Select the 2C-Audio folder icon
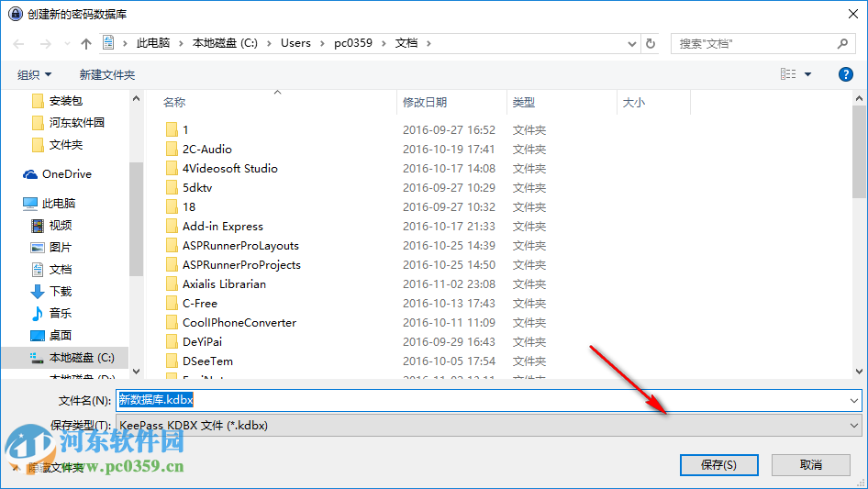868x489 pixels. tap(172, 149)
